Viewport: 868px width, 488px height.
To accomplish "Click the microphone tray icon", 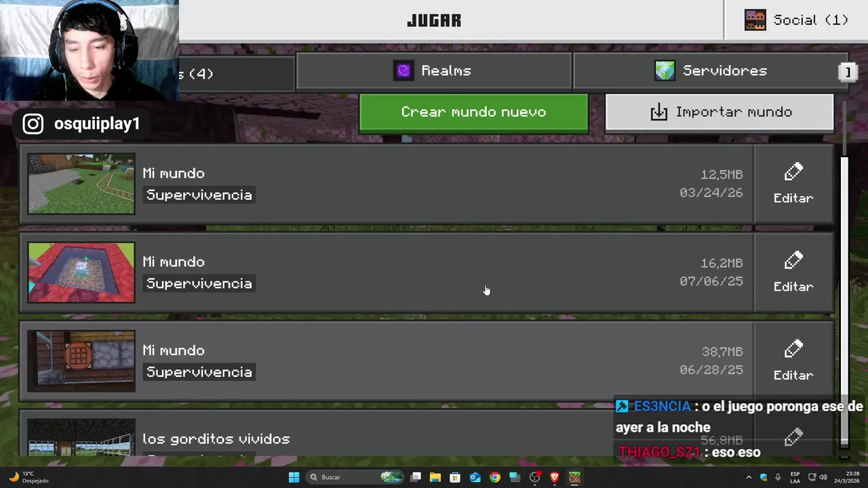I will tap(778, 477).
